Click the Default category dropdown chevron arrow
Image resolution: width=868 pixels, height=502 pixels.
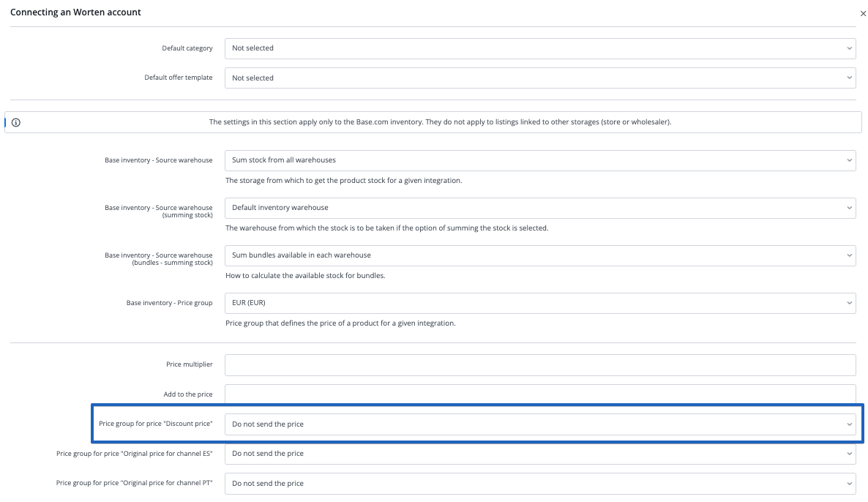[849, 48]
